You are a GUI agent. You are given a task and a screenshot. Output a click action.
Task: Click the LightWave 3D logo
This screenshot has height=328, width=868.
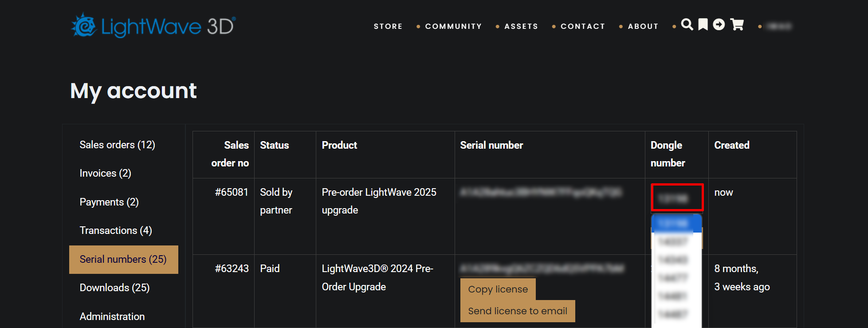click(x=153, y=26)
